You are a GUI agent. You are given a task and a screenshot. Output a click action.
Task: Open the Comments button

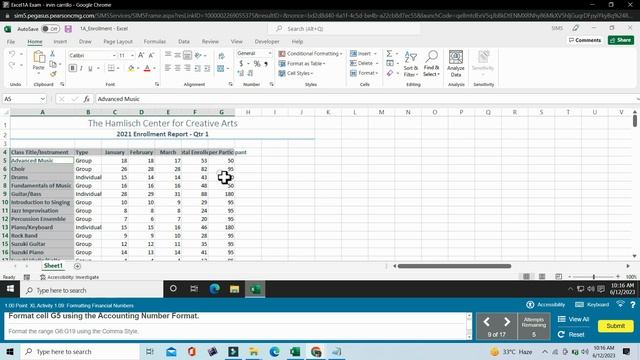(584, 40)
